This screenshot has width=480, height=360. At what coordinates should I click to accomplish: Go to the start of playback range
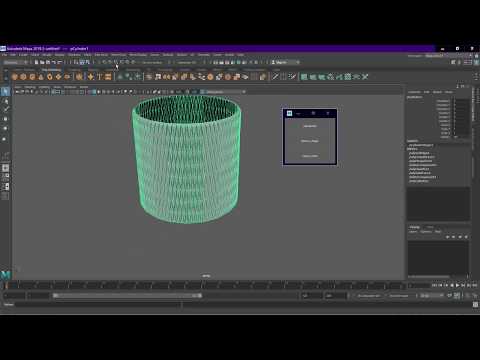(x=434, y=285)
